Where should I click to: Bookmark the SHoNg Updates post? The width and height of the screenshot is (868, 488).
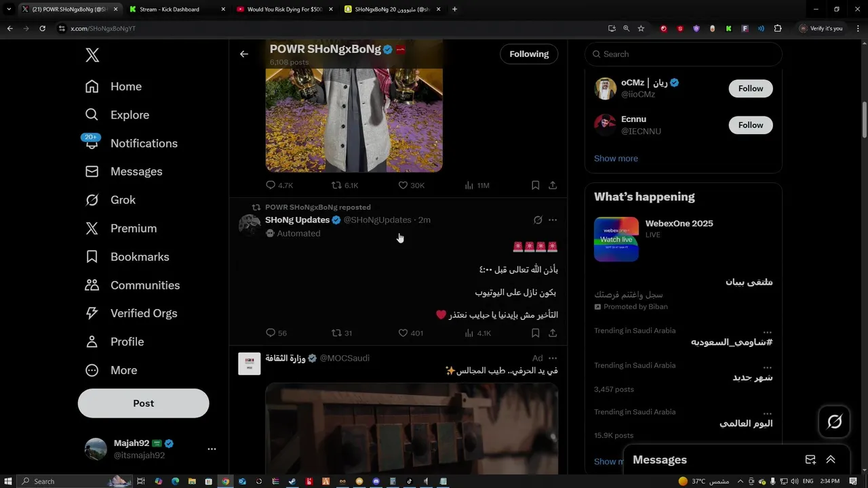coord(535,333)
